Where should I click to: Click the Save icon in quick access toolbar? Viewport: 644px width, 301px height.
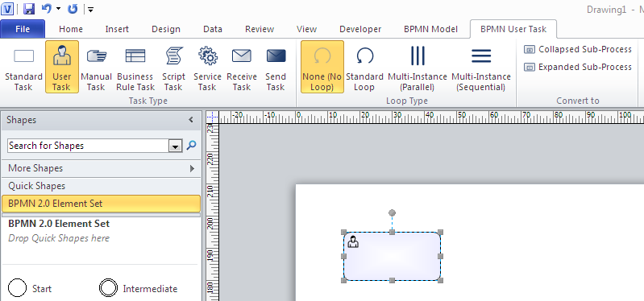[29, 9]
